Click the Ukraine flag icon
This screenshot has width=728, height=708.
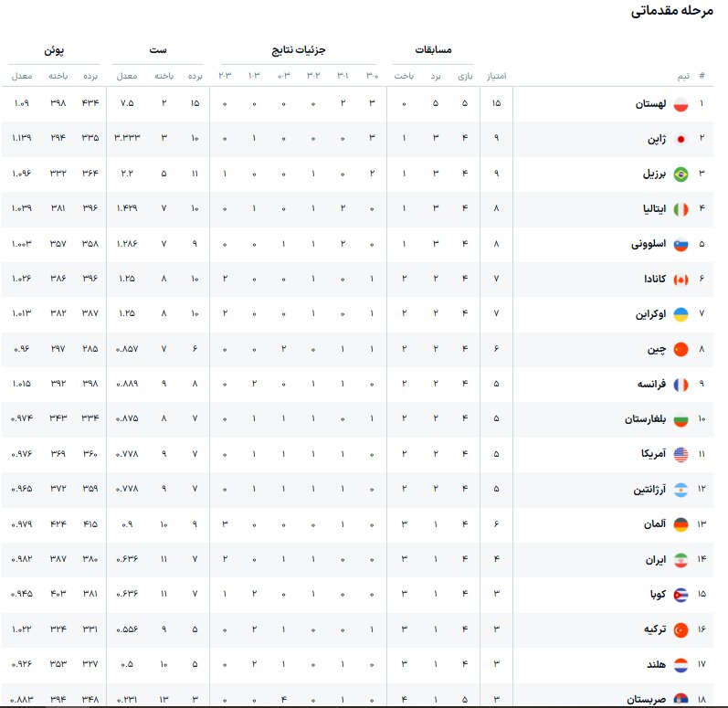tap(681, 314)
